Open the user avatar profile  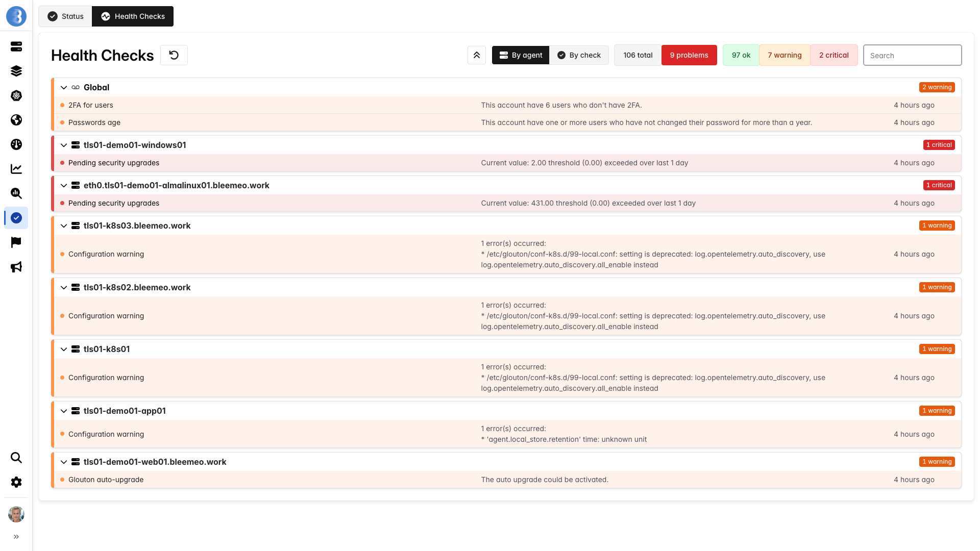click(x=16, y=514)
